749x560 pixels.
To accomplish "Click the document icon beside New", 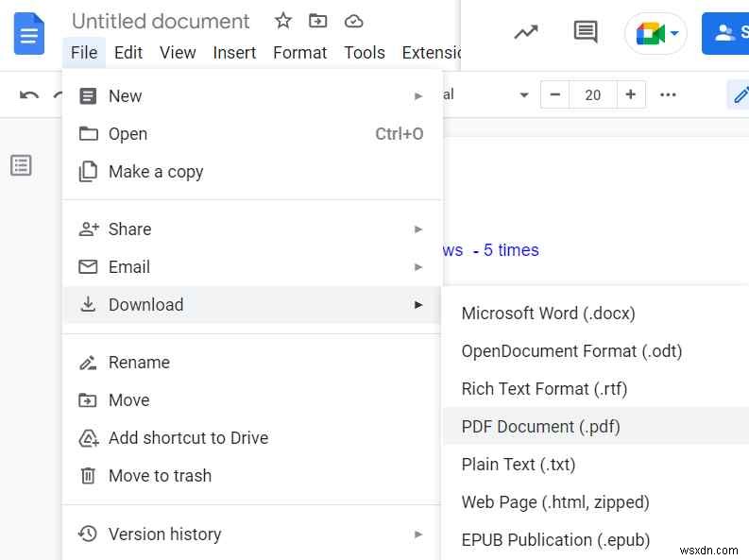I will click(88, 96).
